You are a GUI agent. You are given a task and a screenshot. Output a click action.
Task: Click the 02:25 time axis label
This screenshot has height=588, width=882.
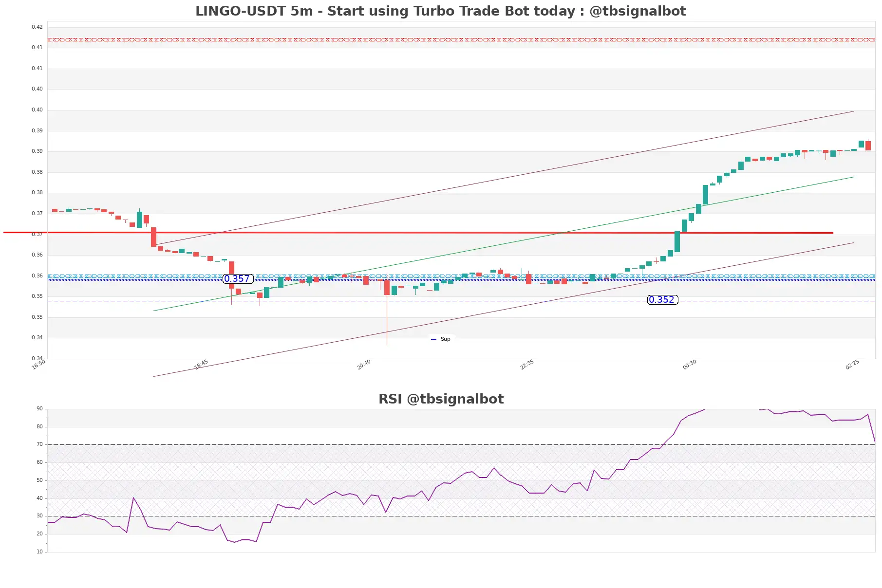tap(852, 365)
